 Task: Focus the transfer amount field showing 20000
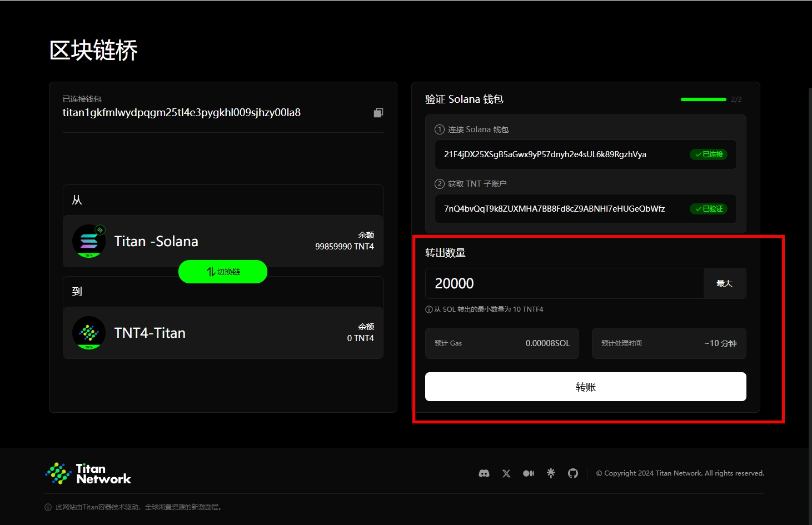[x=564, y=283]
